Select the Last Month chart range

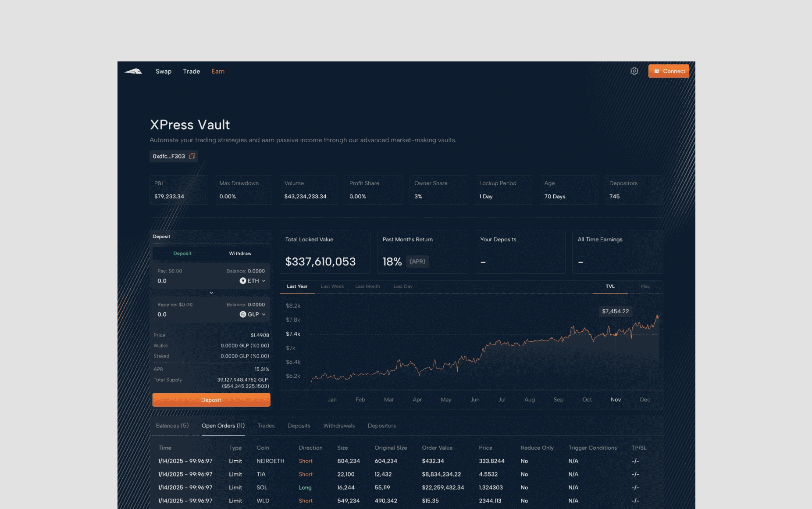(367, 287)
